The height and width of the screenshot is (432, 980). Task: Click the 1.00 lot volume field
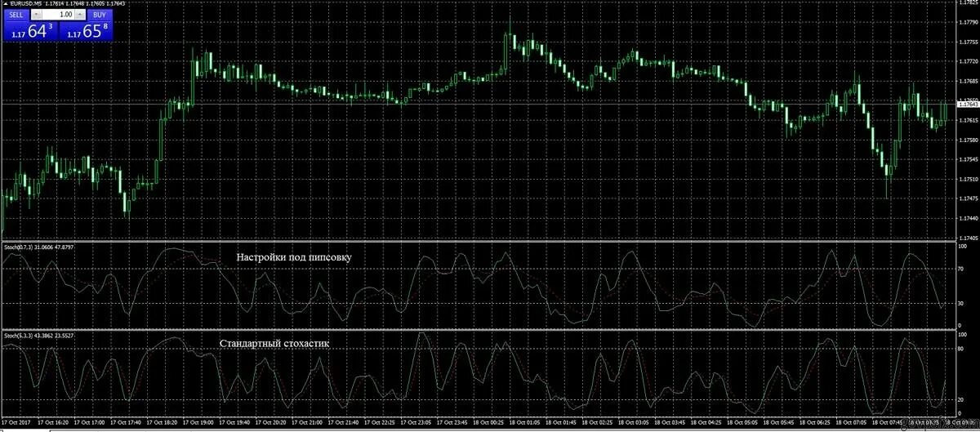point(58,15)
